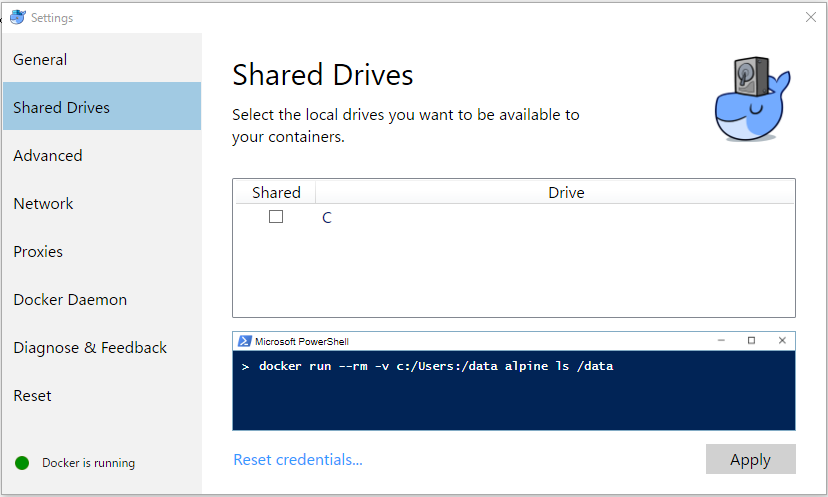Open Diagnose & Feedback section
The width and height of the screenshot is (828, 497).
(x=101, y=348)
